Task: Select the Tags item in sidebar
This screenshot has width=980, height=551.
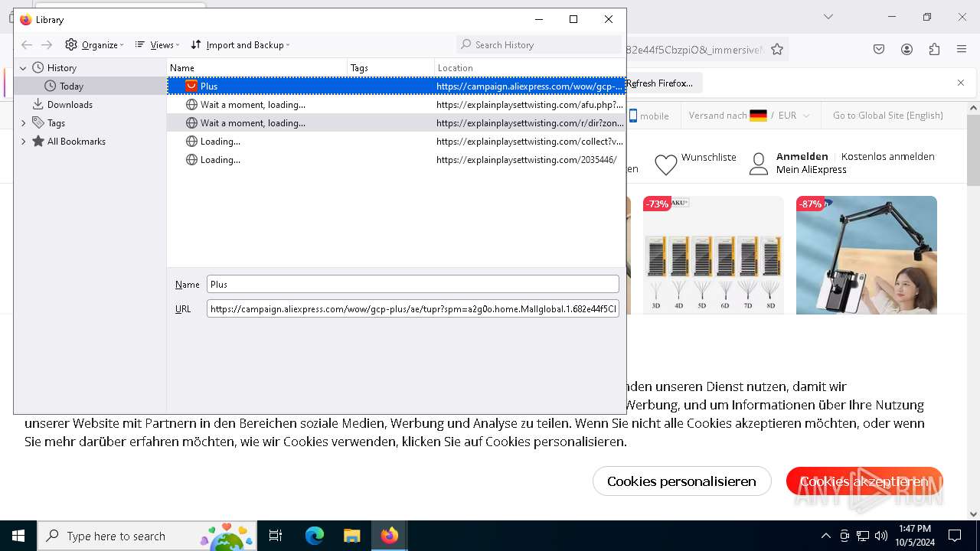Action: click(48, 123)
